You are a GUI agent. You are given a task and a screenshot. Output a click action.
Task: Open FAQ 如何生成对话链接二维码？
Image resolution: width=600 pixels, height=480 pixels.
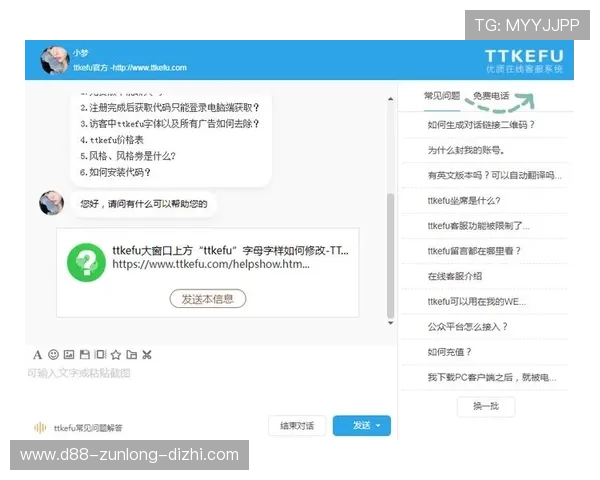coord(481,125)
